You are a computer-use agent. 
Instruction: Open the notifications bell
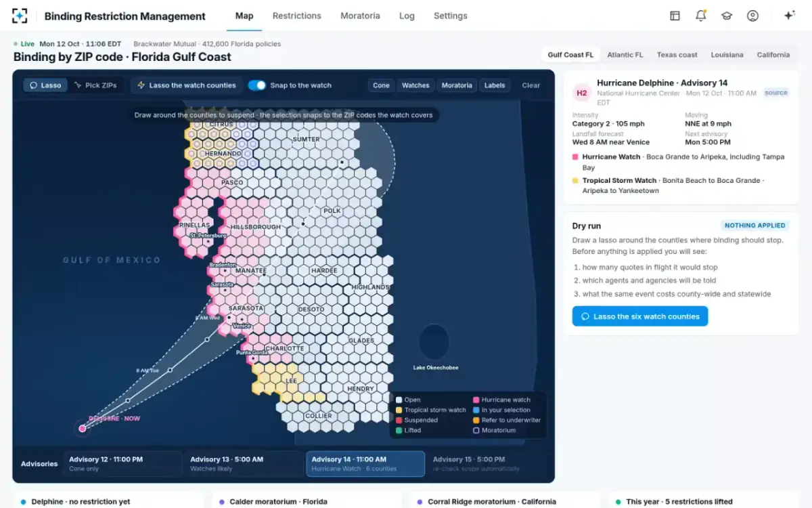[701, 16]
